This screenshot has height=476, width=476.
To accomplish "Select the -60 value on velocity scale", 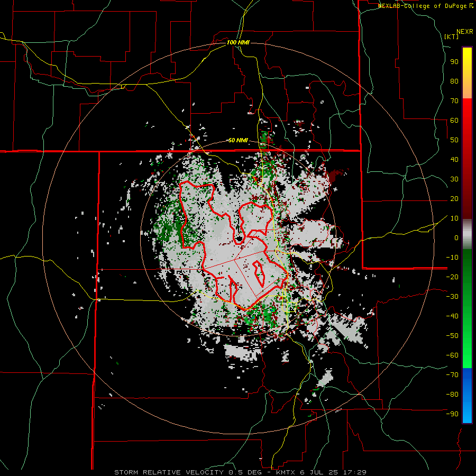I will click(452, 355).
